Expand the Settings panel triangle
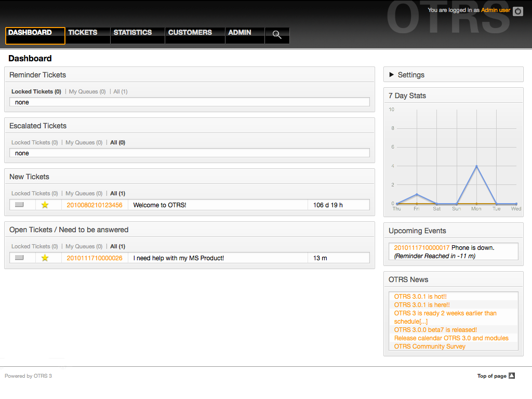532x399 pixels. coord(392,75)
